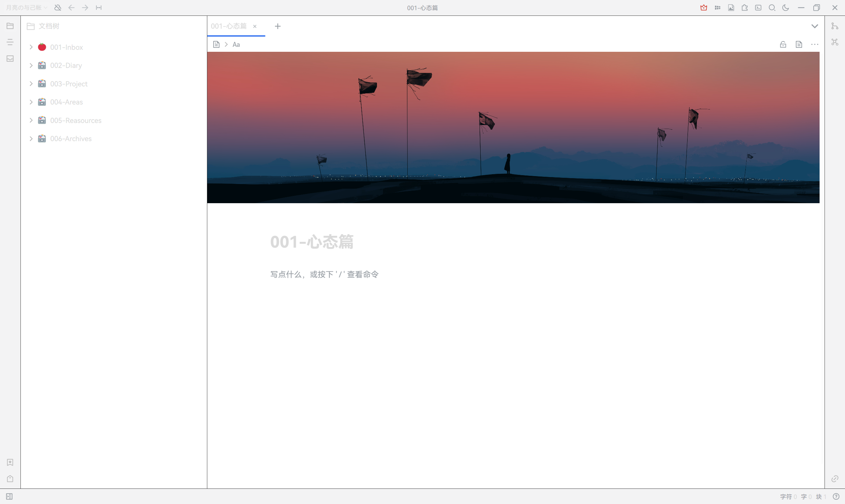Select the 001-心态篇 tab
The height and width of the screenshot is (504, 845).
pos(229,26)
